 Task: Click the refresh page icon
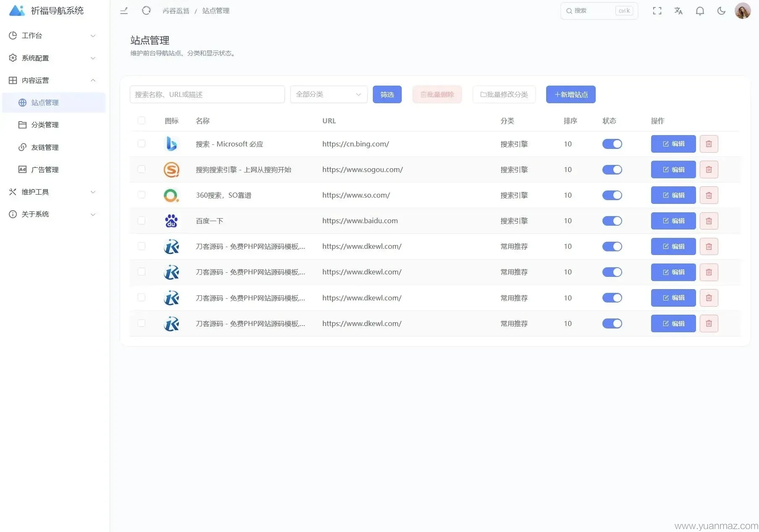(x=146, y=10)
